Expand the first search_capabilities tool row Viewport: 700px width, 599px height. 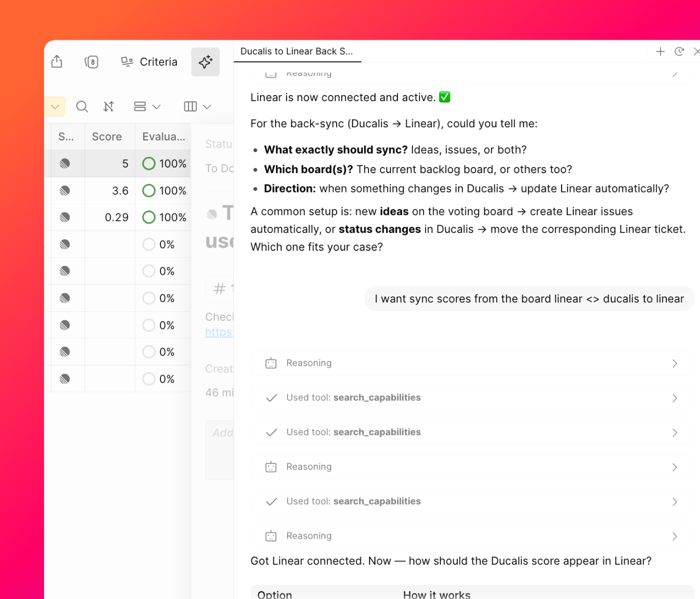tap(472, 398)
